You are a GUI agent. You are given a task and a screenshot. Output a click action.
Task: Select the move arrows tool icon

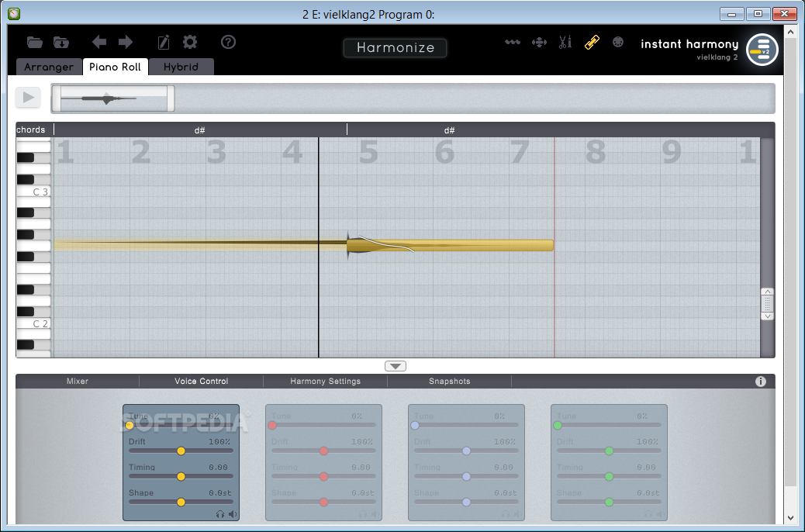click(539, 42)
